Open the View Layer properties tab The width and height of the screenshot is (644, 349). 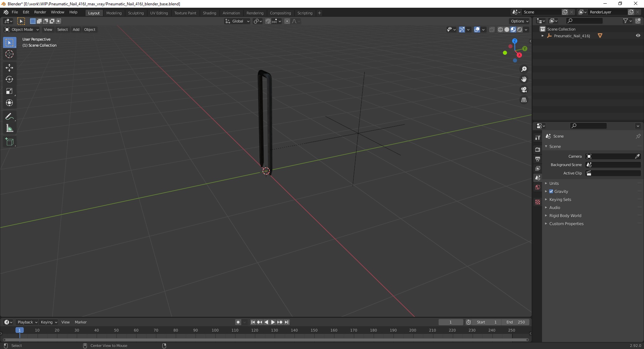(538, 168)
